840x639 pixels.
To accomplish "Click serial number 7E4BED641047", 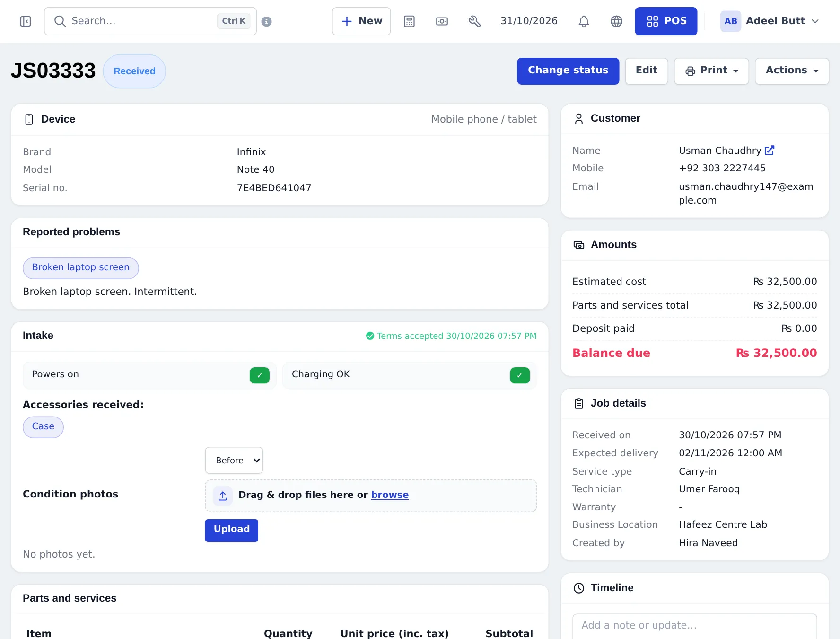I will click(x=274, y=188).
